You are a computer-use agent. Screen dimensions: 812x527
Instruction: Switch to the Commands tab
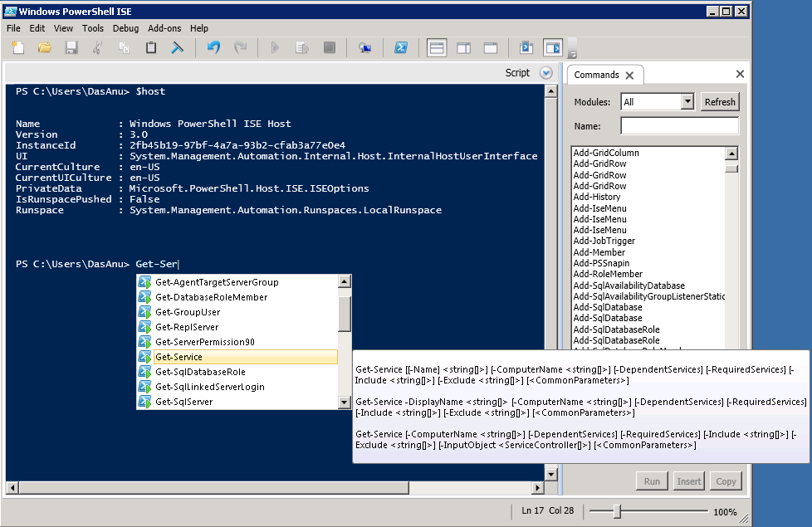coord(596,75)
